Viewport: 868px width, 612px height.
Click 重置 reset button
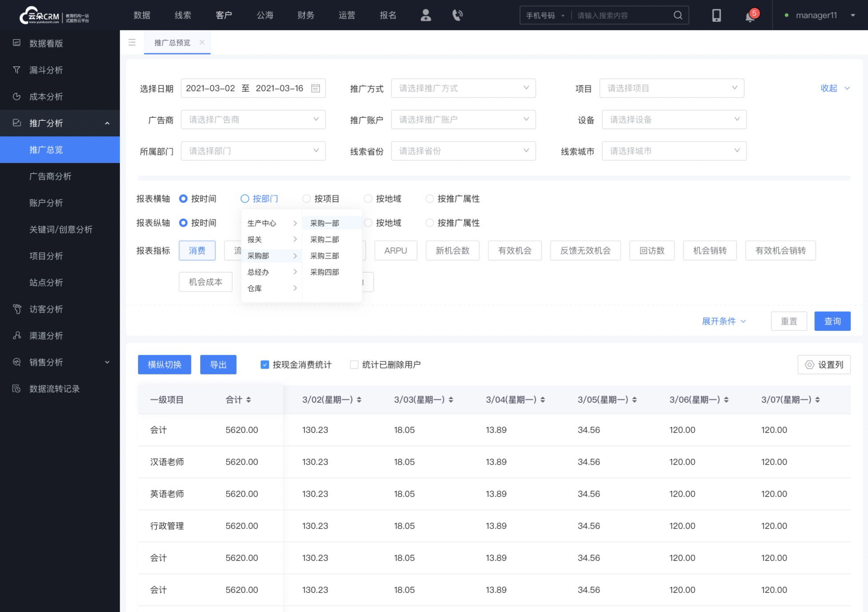point(789,321)
